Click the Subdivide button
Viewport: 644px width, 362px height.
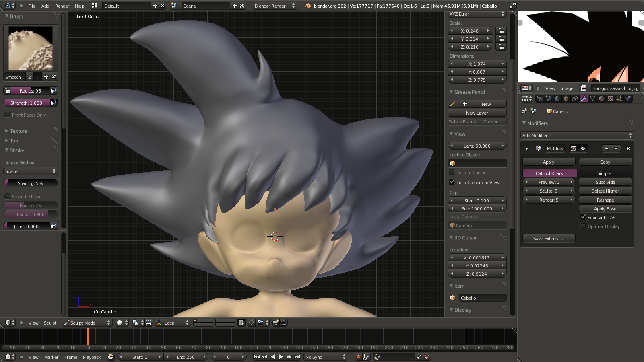point(605,182)
